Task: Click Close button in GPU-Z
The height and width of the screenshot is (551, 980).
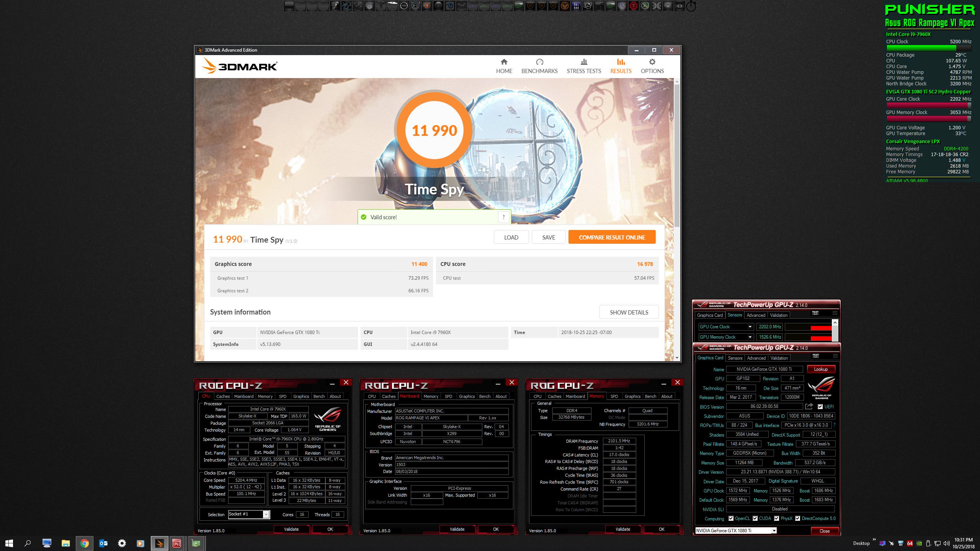Action: pyautogui.click(x=825, y=531)
